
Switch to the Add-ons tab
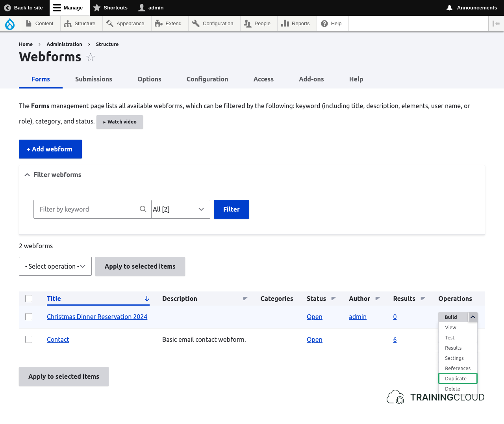[x=311, y=79]
